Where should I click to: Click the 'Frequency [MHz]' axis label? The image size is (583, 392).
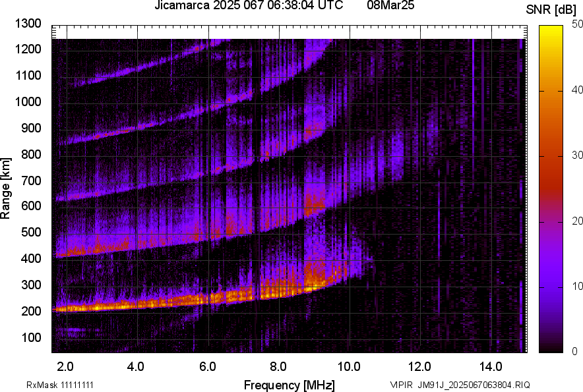click(x=290, y=385)
